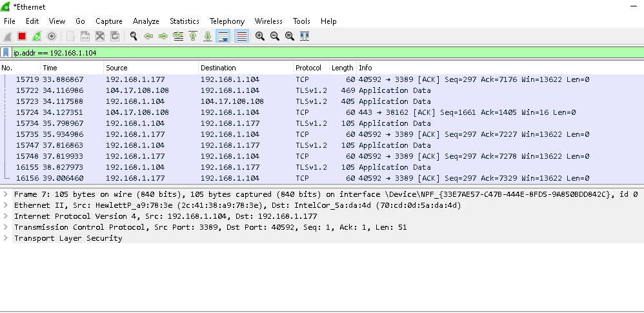Jump to the first packet
Image resolution: width=644 pixels, height=313 pixels.
(x=193, y=36)
